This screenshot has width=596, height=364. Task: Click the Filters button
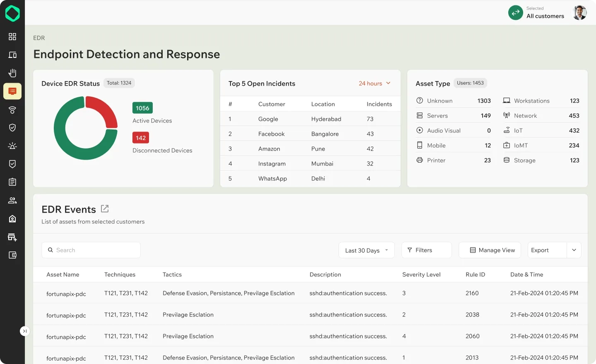[x=426, y=250]
